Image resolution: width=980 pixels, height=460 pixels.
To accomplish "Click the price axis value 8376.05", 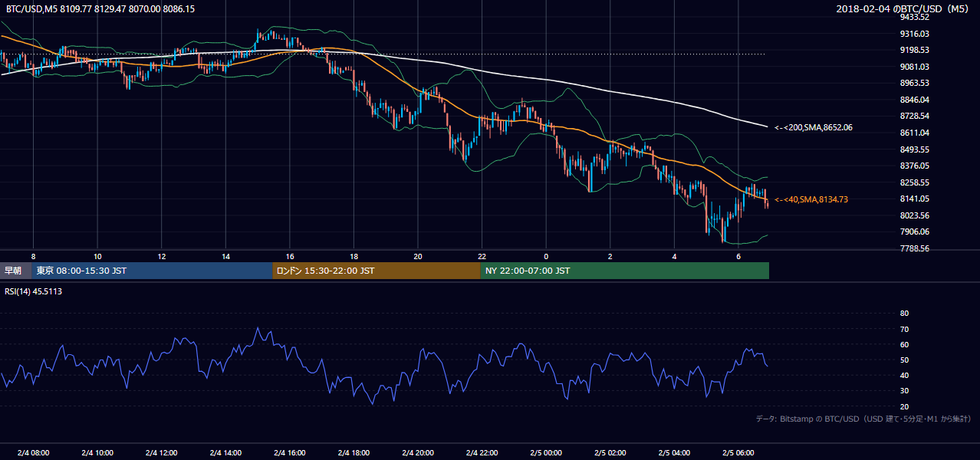I will (915, 166).
